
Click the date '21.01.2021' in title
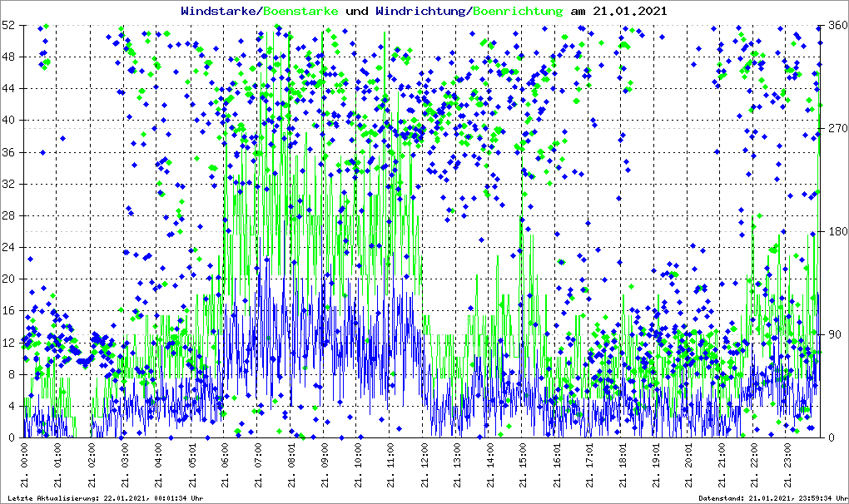tap(630, 11)
